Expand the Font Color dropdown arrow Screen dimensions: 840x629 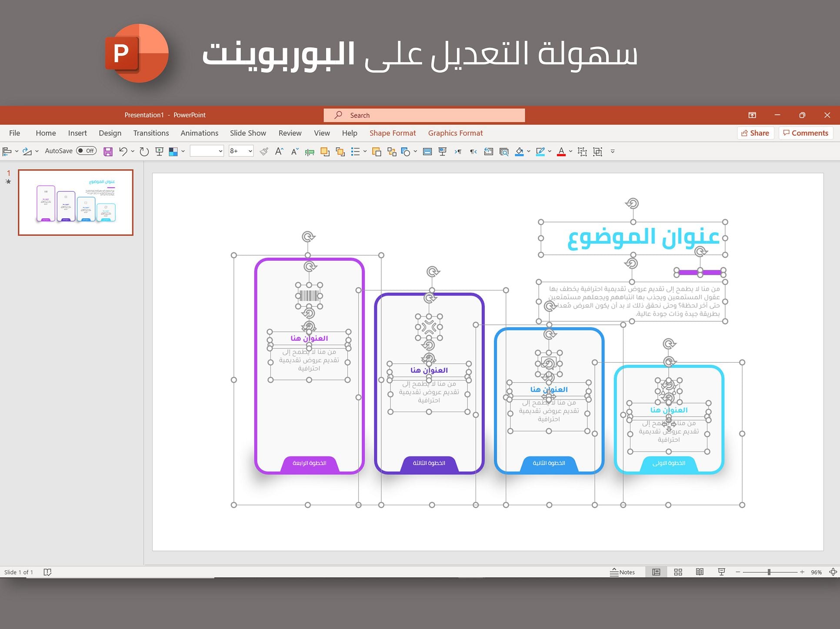tap(570, 151)
